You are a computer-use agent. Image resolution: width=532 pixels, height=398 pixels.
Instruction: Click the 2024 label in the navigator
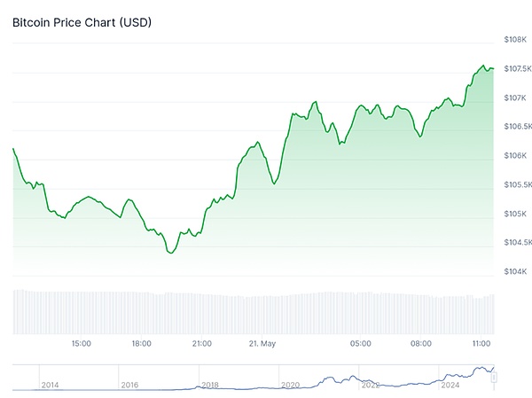click(450, 386)
